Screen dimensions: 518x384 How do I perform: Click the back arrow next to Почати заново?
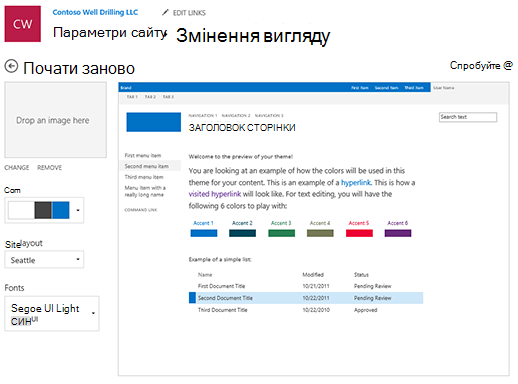[11, 66]
